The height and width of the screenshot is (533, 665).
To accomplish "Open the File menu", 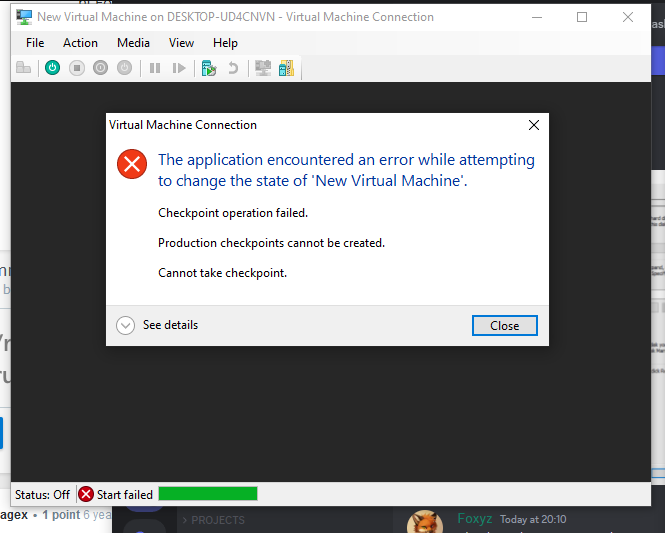I will (x=35, y=43).
